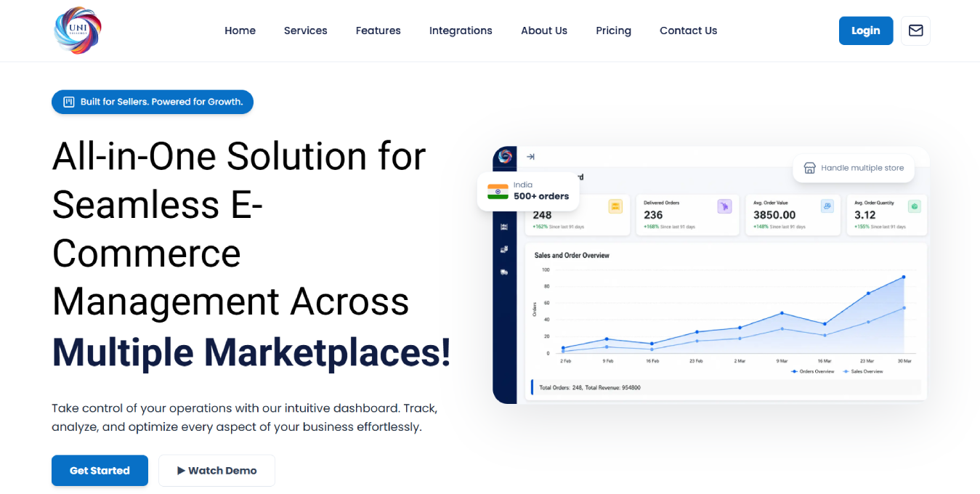Image resolution: width=980 pixels, height=494 pixels.
Task: Open the Services menu item
Action: 305,31
